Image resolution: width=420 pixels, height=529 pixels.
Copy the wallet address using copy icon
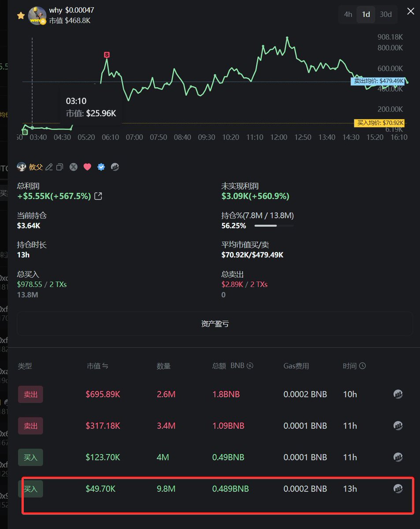coord(60,167)
